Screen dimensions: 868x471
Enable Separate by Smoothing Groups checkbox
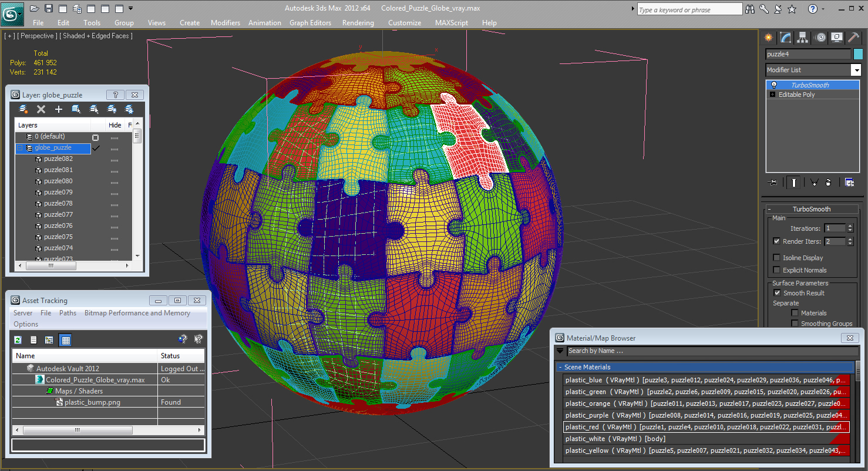point(795,324)
